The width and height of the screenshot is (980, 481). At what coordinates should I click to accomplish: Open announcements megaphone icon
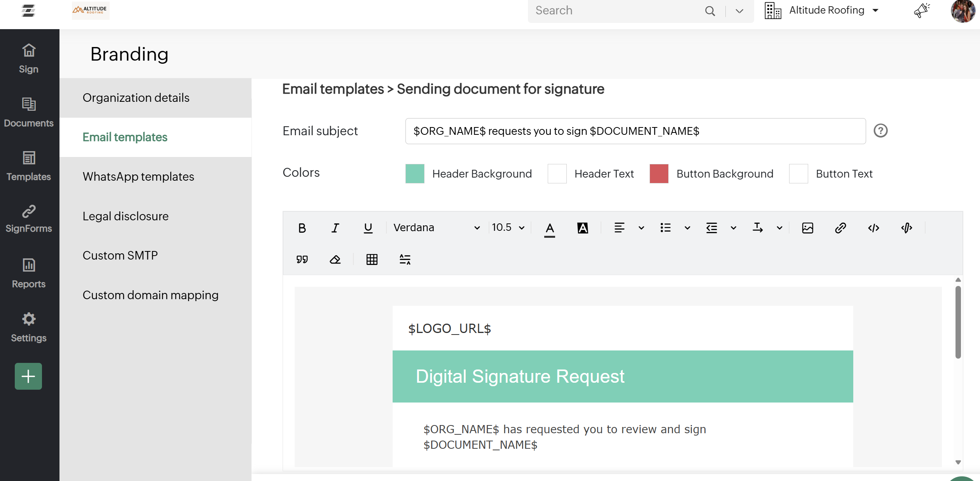(x=921, y=10)
